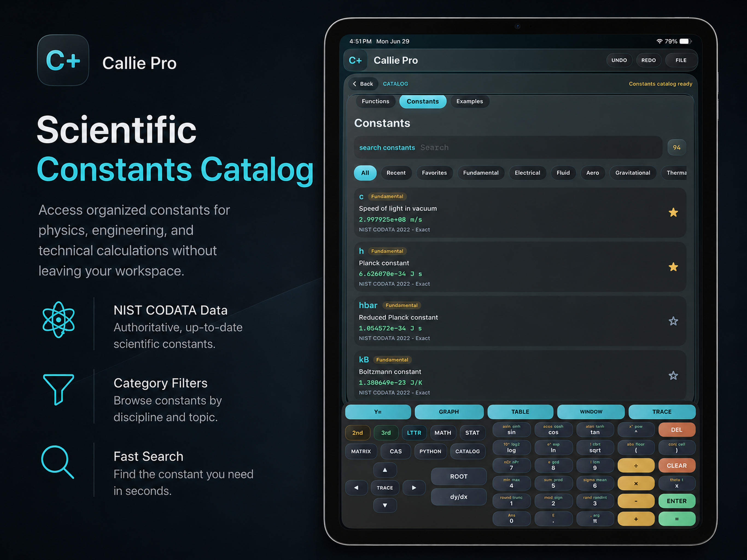Tap the sin key
This screenshot has height=560, width=747.
pos(512,430)
